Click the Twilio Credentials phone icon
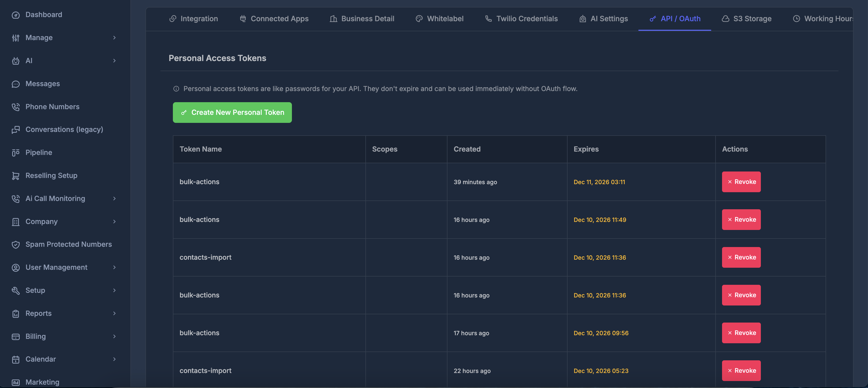 click(x=489, y=19)
